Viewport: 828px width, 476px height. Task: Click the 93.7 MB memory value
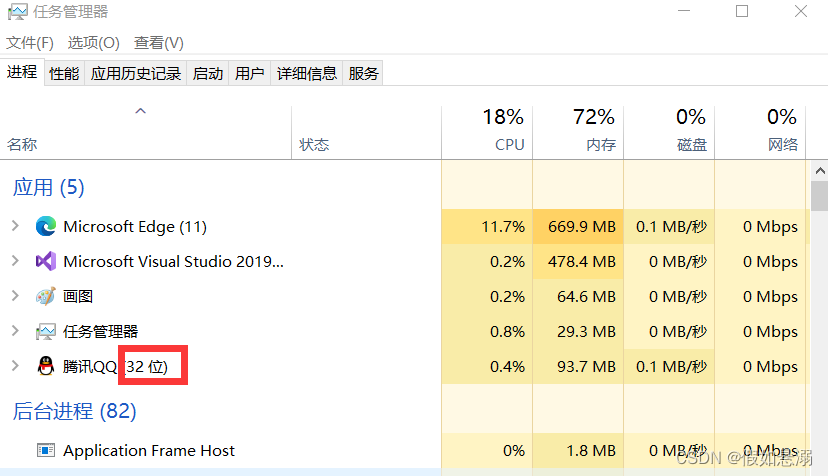tap(586, 367)
